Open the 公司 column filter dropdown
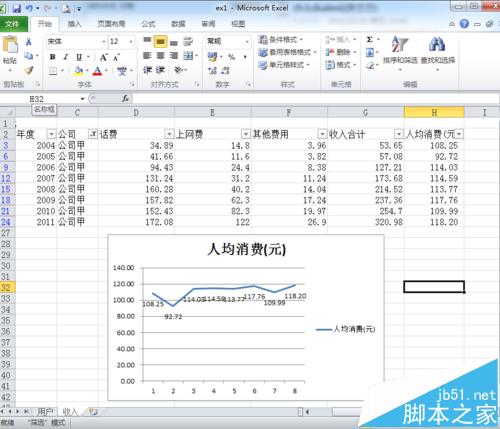Screen dimensions: 500x429 click(x=92, y=134)
